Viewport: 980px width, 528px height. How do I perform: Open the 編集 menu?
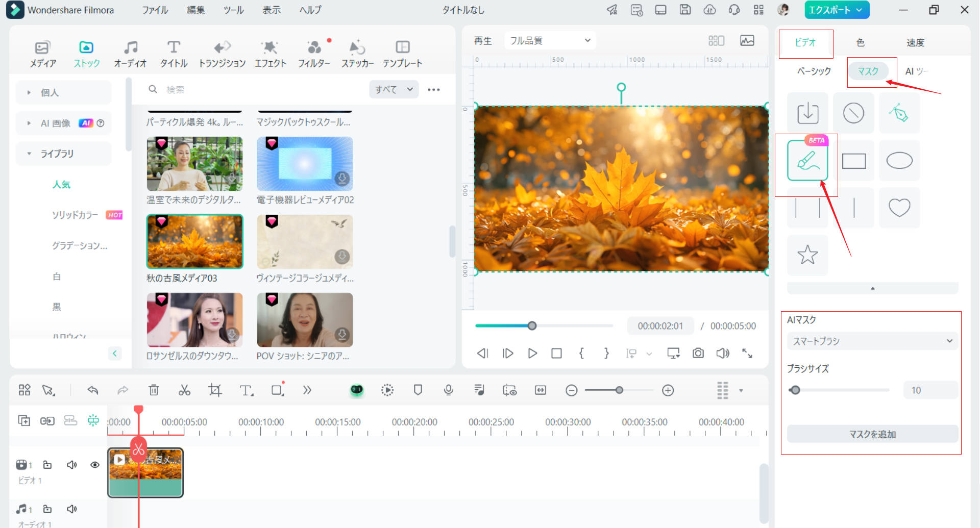(195, 10)
